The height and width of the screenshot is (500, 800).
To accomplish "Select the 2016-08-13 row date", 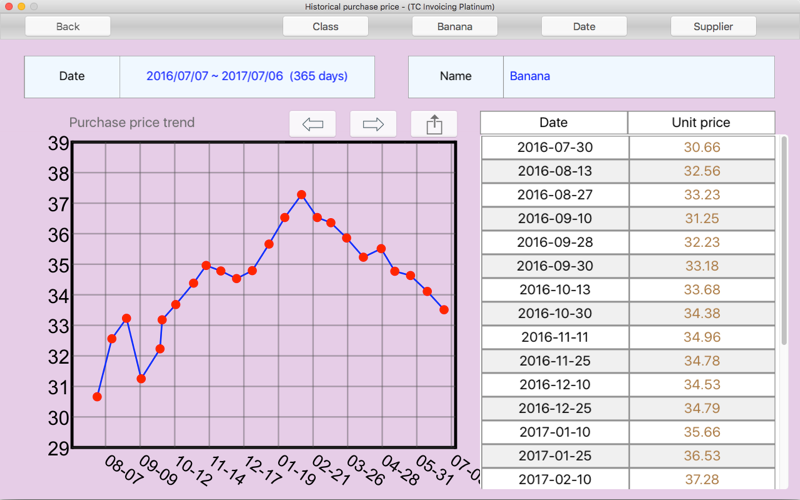I will (x=555, y=171).
